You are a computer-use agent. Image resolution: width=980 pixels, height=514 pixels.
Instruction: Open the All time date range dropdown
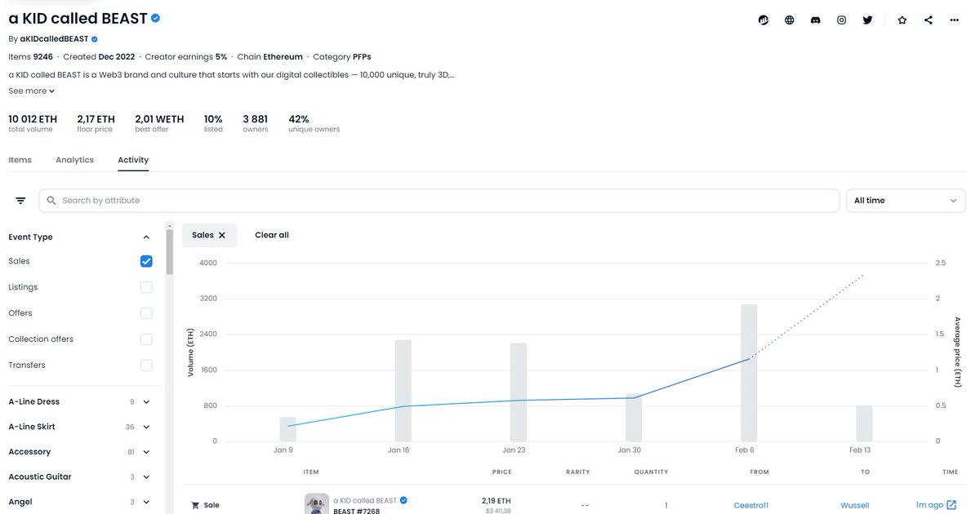point(906,199)
